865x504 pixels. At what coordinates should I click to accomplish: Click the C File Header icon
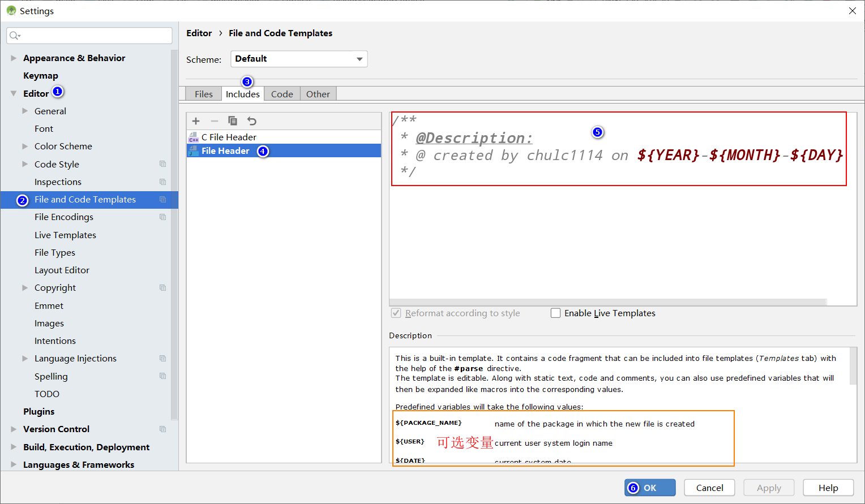click(194, 137)
